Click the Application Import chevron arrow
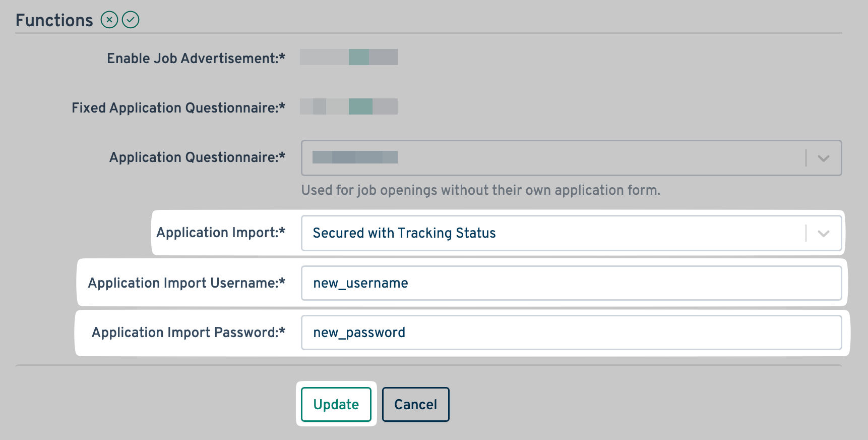Viewport: 868px width, 440px height. pyautogui.click(x=823, y=234)
